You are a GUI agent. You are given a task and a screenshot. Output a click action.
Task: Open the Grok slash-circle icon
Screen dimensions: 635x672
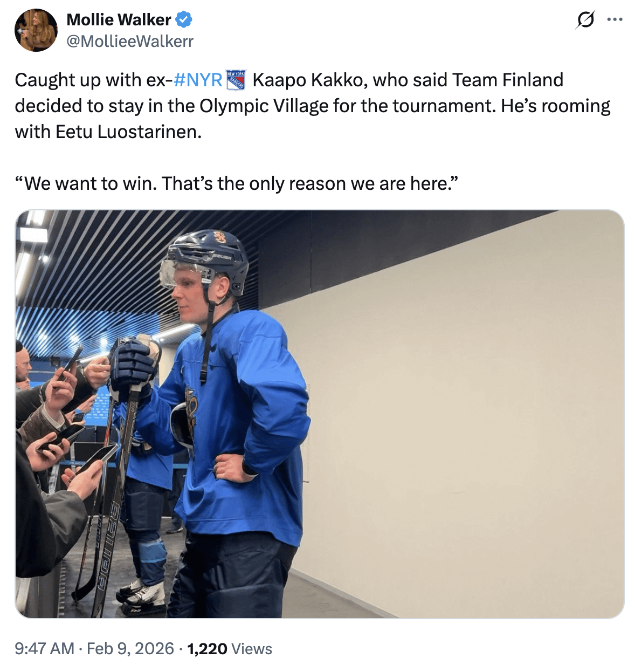(x=585, y=20)
